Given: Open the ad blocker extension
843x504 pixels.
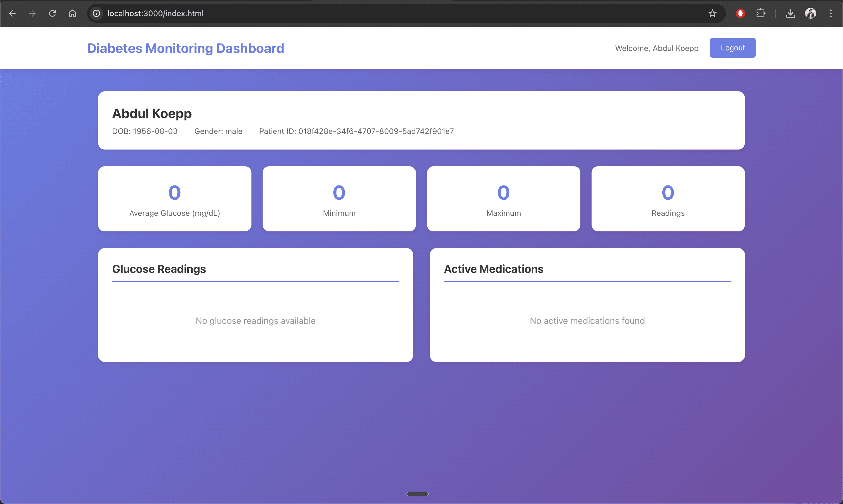Looking at the screenshot, I should (741, 13).
